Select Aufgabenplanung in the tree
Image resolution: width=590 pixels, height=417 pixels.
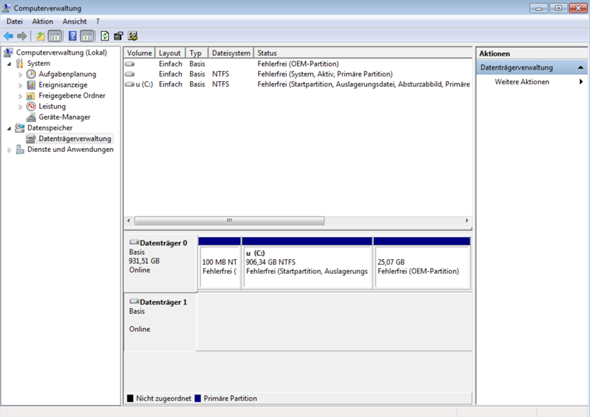67,74
